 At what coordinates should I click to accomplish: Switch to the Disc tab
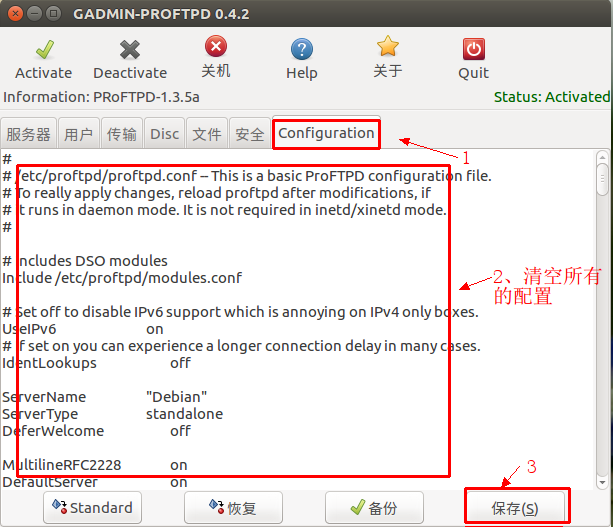165,134
